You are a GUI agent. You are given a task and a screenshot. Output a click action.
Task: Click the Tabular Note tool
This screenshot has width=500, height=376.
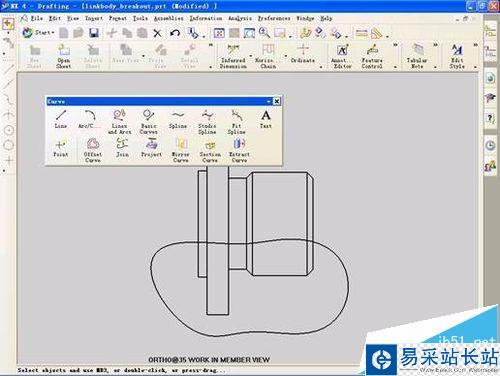coord(417,56)
